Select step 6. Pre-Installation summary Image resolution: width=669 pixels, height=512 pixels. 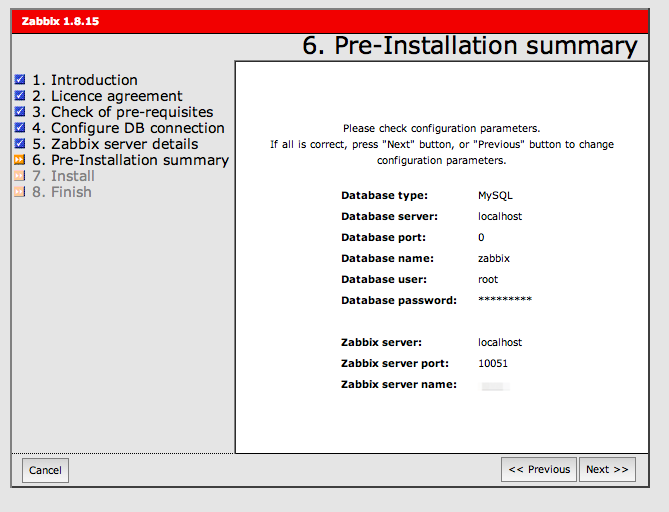coord(131,160)
